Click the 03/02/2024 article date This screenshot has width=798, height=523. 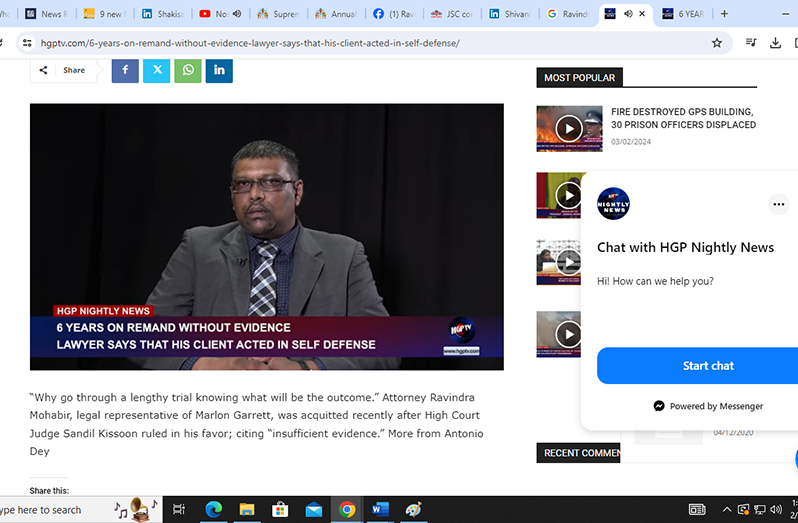[631, 142]
